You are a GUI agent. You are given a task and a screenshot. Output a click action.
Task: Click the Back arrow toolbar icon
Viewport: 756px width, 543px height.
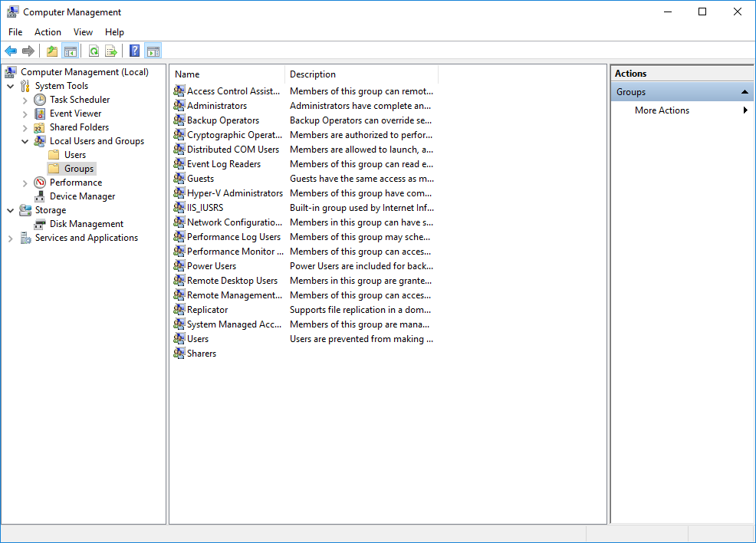tap(11, 51)
